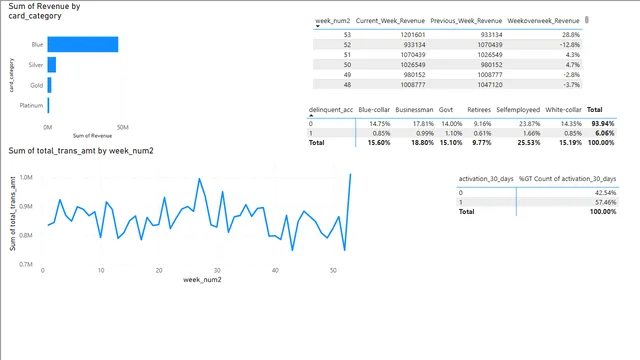The width and height of the screenshot is (640, 360).
Task: Sort by Current_Week_Revenue column header
Action: pyautogui.click(x=390, y=20)
